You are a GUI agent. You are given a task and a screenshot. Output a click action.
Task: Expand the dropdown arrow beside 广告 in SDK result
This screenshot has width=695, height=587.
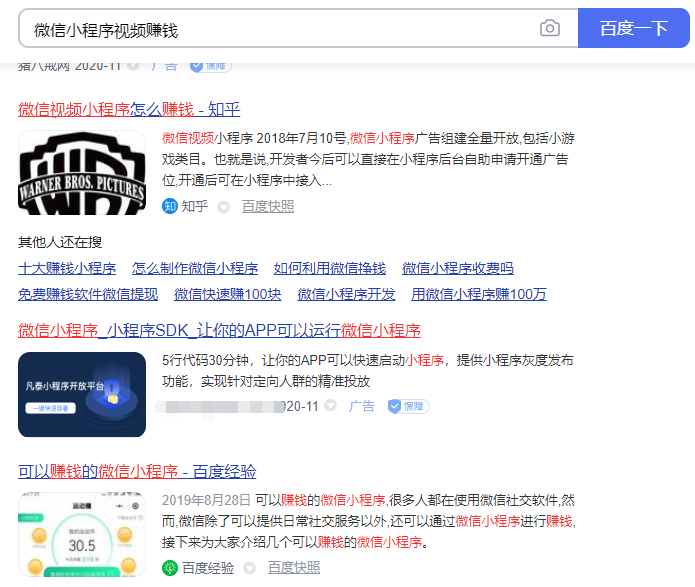click(x=331, y=405)
